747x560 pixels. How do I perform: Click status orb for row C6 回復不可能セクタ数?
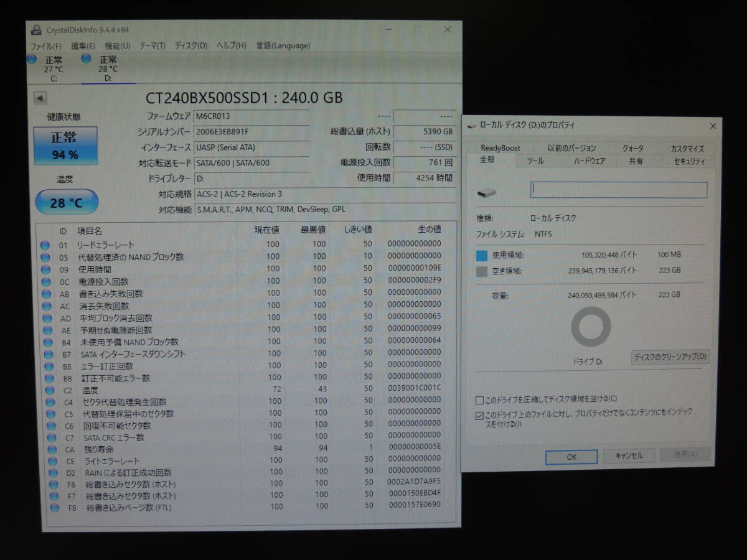pos(52,425)
